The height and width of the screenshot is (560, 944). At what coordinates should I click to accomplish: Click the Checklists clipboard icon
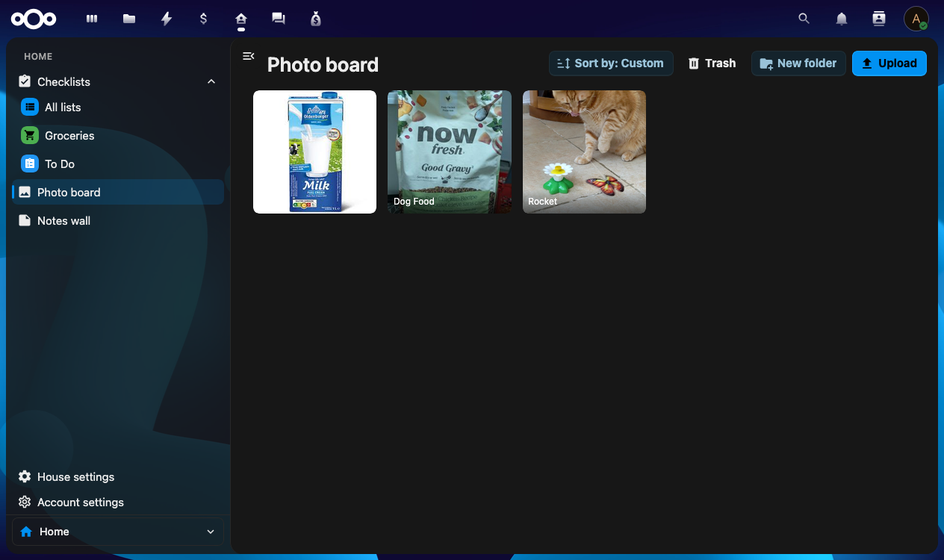(25, 81)
